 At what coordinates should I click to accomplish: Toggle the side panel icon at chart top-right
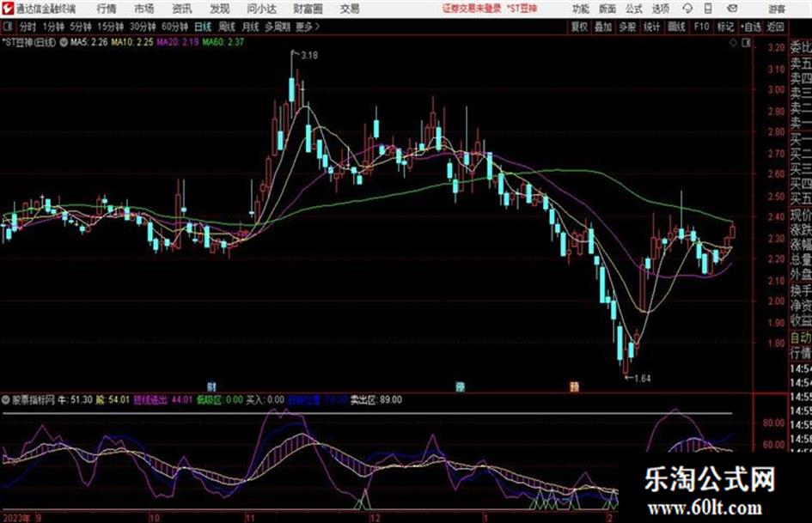[746, 43]
